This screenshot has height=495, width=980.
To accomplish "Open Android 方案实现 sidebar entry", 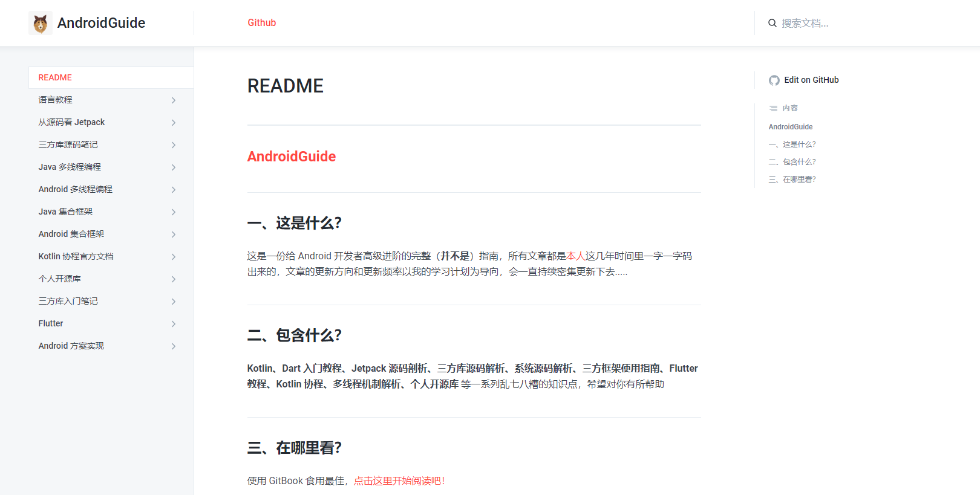I will coord(71,346).
